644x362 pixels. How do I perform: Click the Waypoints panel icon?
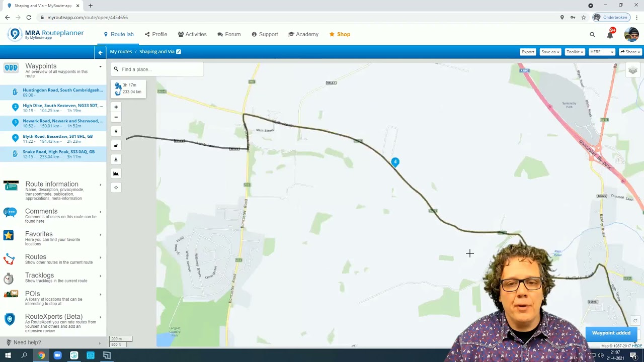click(11, 68)
